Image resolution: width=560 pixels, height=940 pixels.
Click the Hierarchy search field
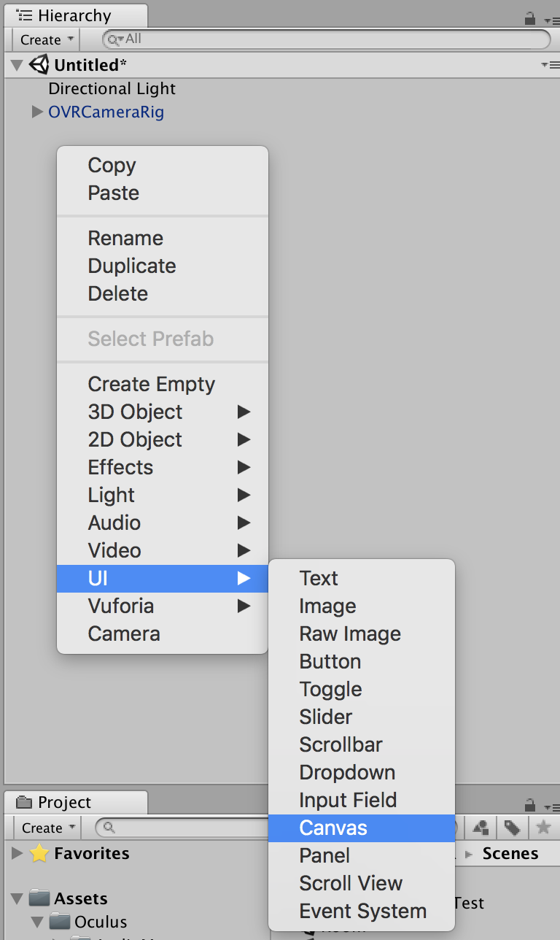pyautogui.click(x=328, y=39)
